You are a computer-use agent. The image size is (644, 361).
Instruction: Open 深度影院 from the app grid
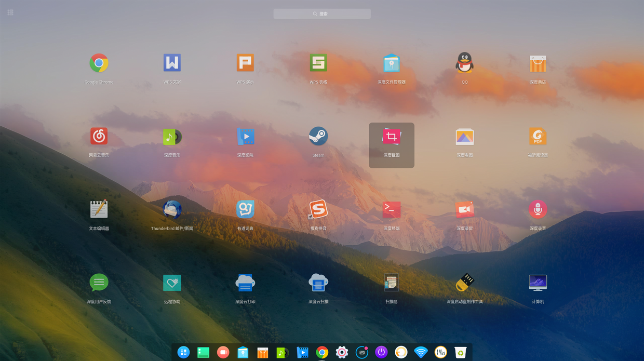point(245,137)
